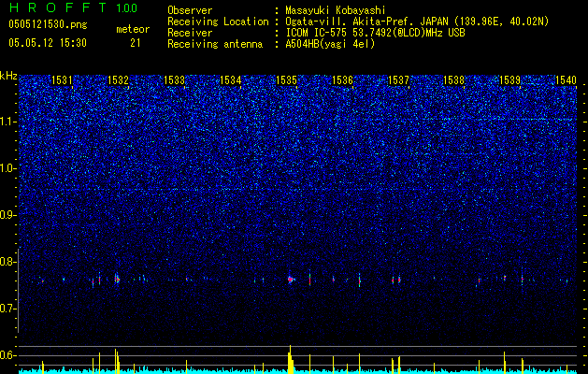Click the 1539 time marker

[510, 79]
